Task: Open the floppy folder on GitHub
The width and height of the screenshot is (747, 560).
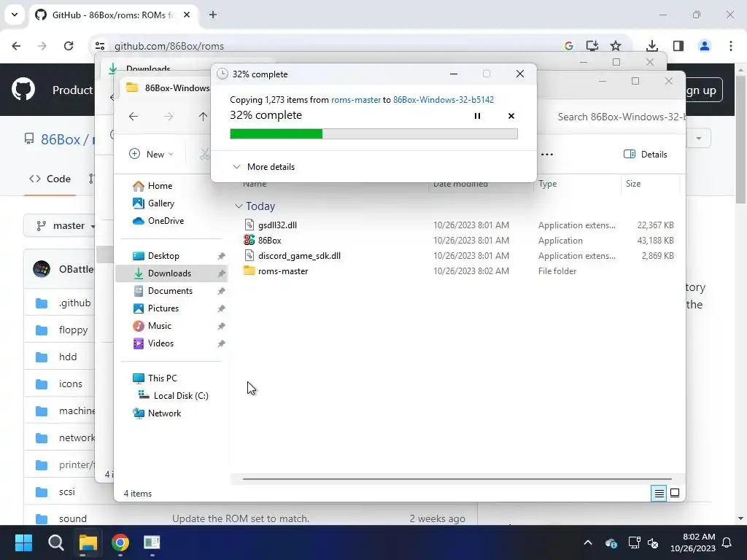Action: (x=74, y=330)
